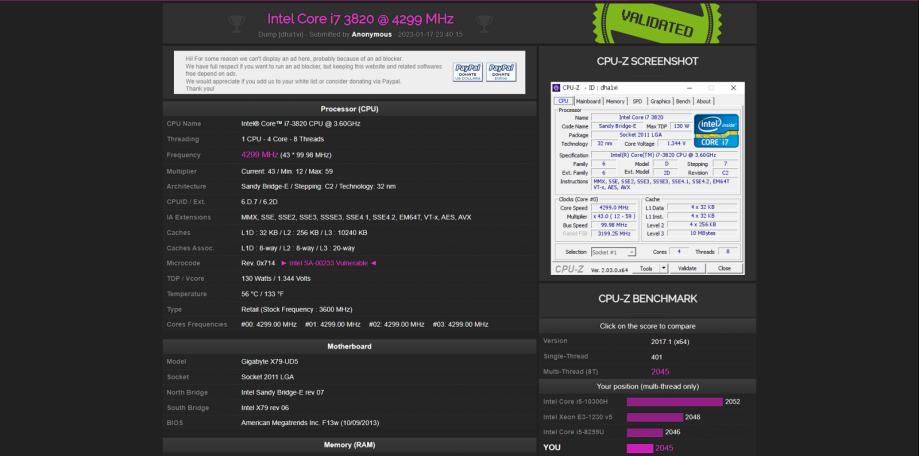
Task: Click the trophy icon right of the title
Action: tap(485, 24)
